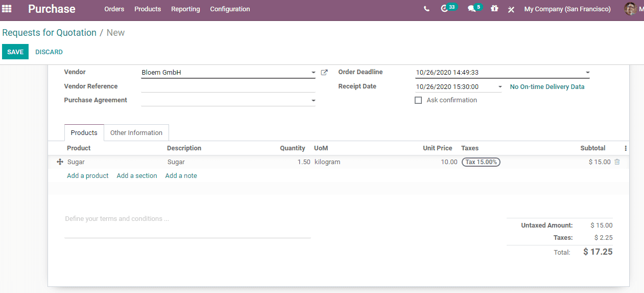
Task: Click the Description column header
Action: pos(184,148)
